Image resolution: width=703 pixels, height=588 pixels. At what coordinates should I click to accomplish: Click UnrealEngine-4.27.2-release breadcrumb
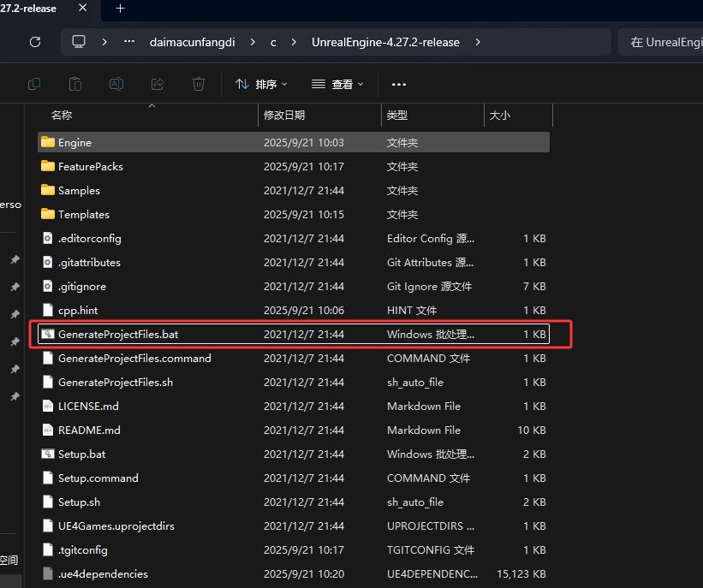(x=385, y=42)
